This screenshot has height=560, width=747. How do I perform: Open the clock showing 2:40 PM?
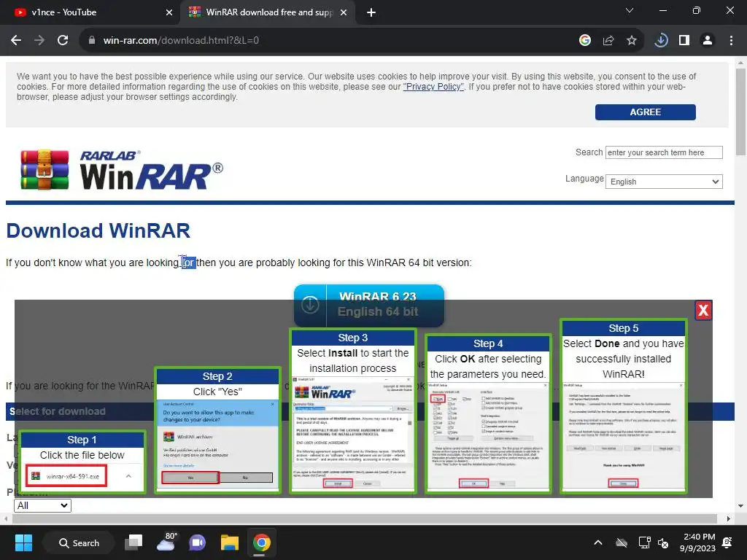tap(697, 542)
